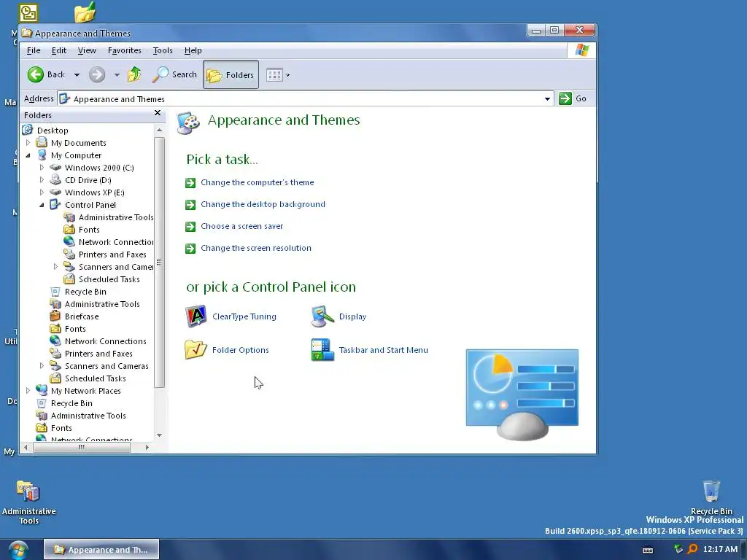The width and height of the screenshot is (747, 560).
Task: Open the Back button history dropdown
Action: (x=77, y=75)
